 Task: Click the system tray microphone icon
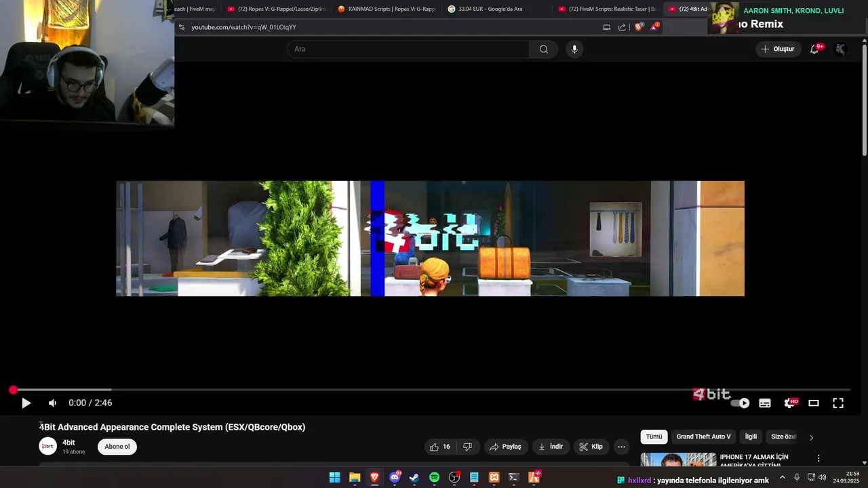pos(797,478)
